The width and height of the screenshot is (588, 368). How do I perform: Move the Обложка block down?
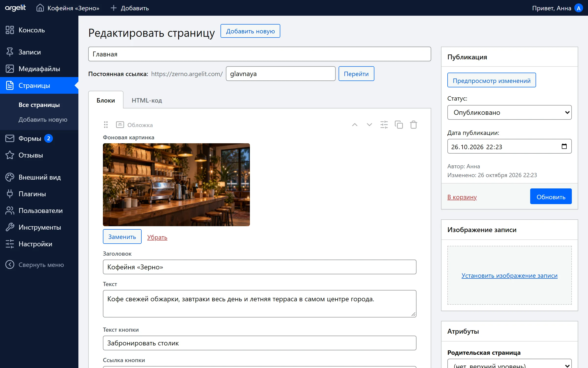(369, 125)
